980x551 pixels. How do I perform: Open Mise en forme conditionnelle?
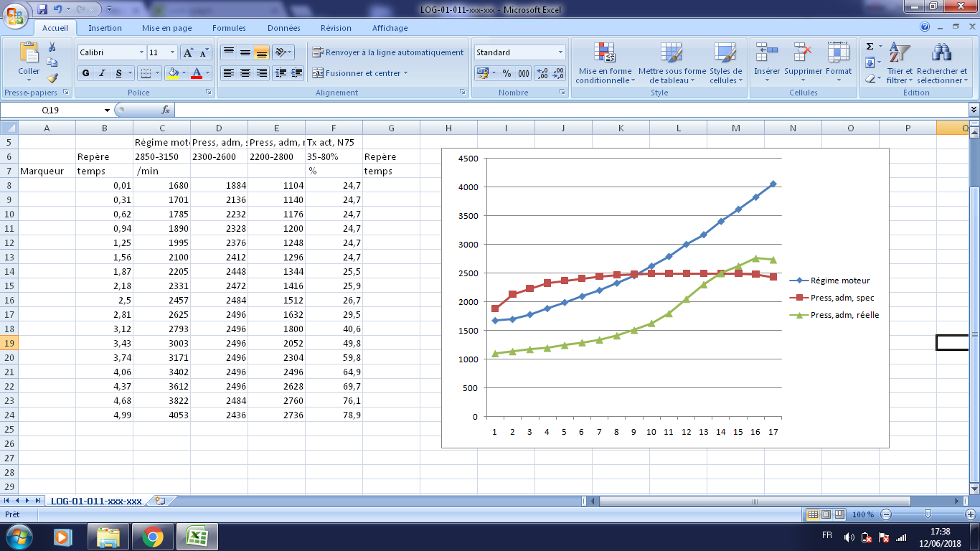(x=604, y=54)
